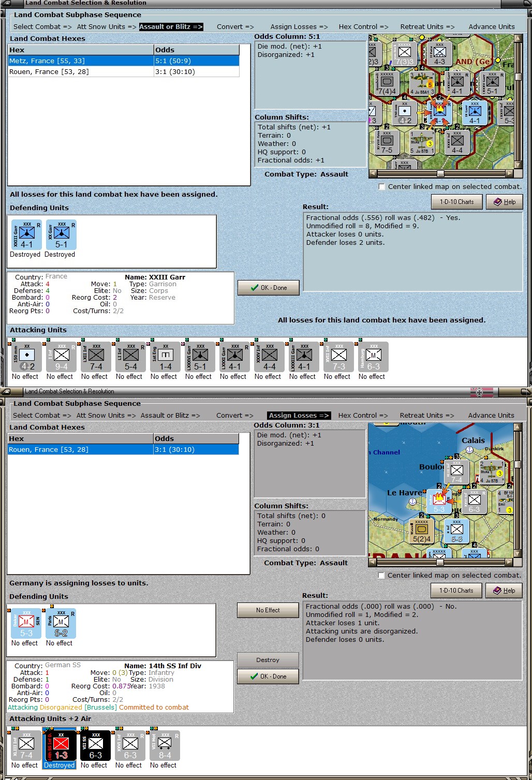Click the Destroy button
The height and width of the screenshot is (780, 532).
point(268,660)
